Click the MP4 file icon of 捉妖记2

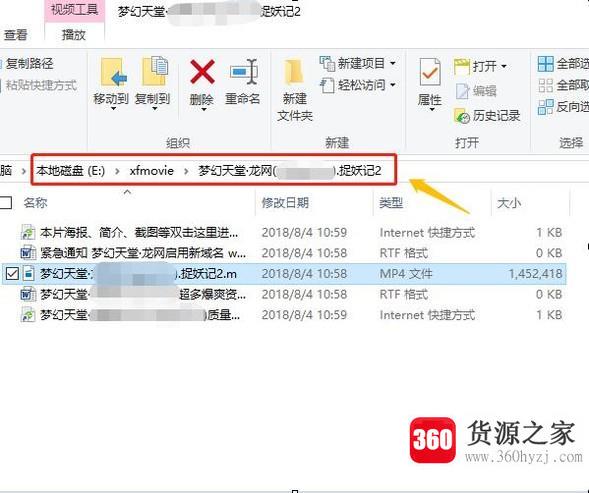coord(29,273)
